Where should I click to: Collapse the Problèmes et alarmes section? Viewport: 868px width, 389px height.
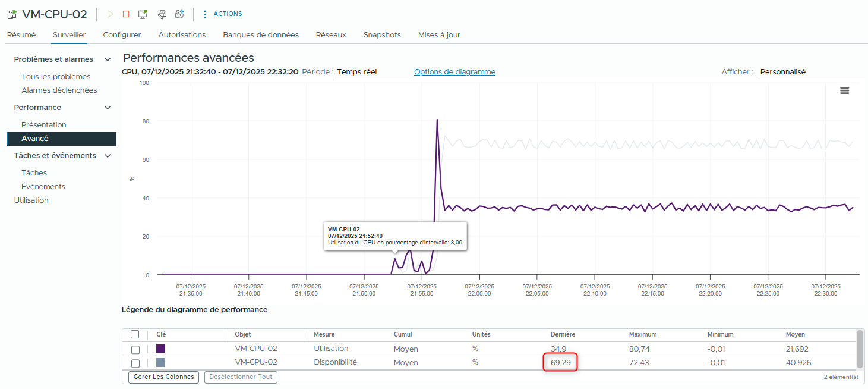(x=108, y=59)
